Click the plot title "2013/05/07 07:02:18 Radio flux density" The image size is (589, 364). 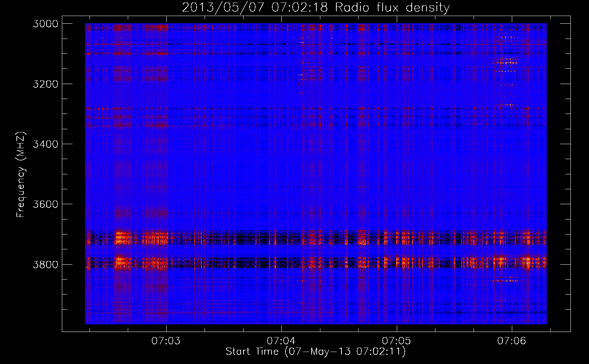(316, 8)
